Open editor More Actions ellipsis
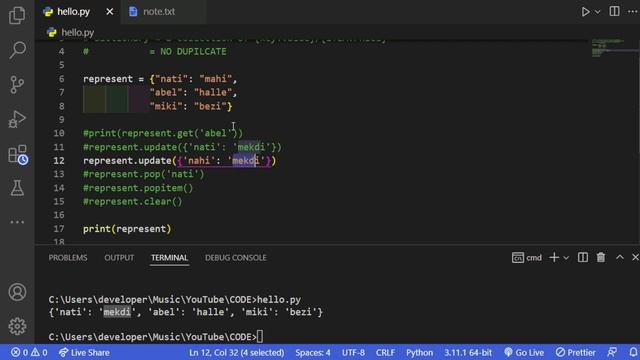The width and height of the screenshot is (640, 360). (x=632, y=11)
